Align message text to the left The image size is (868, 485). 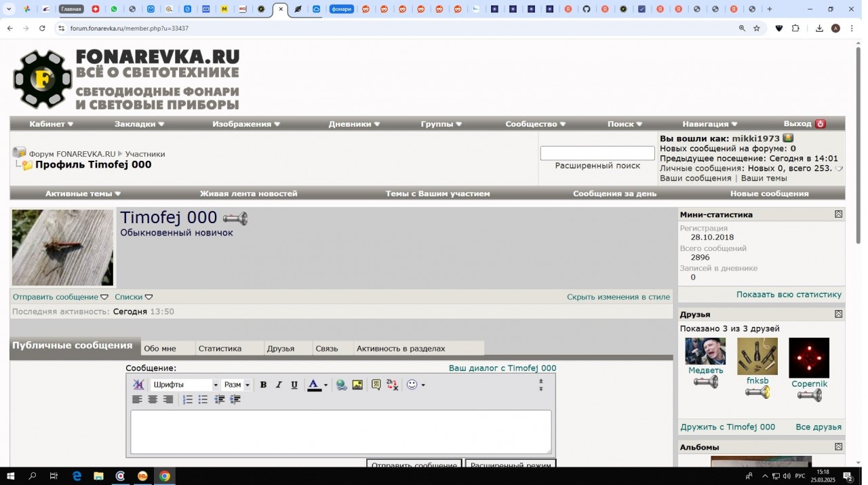pos(137,400)
